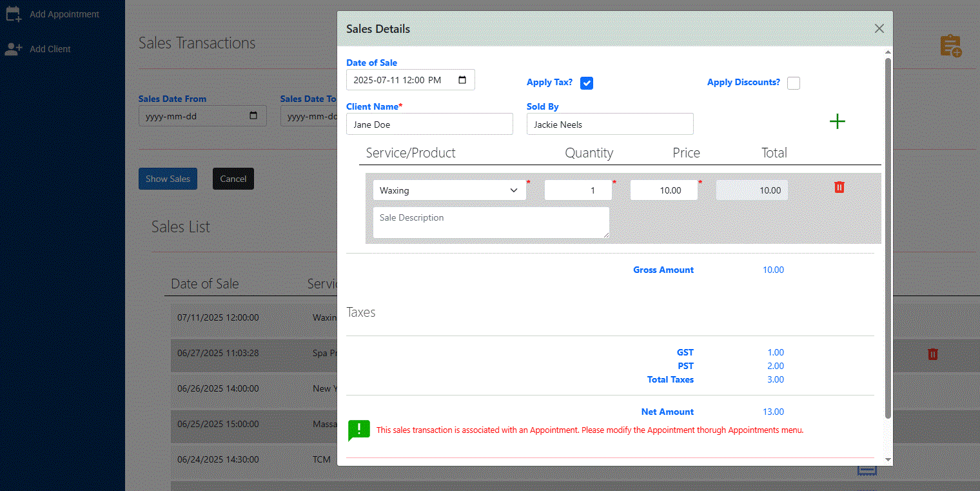The height and width of the screenshot is (491, 980).
Task: Click the green exclamation notice icon
Action: tap(358, 430)
